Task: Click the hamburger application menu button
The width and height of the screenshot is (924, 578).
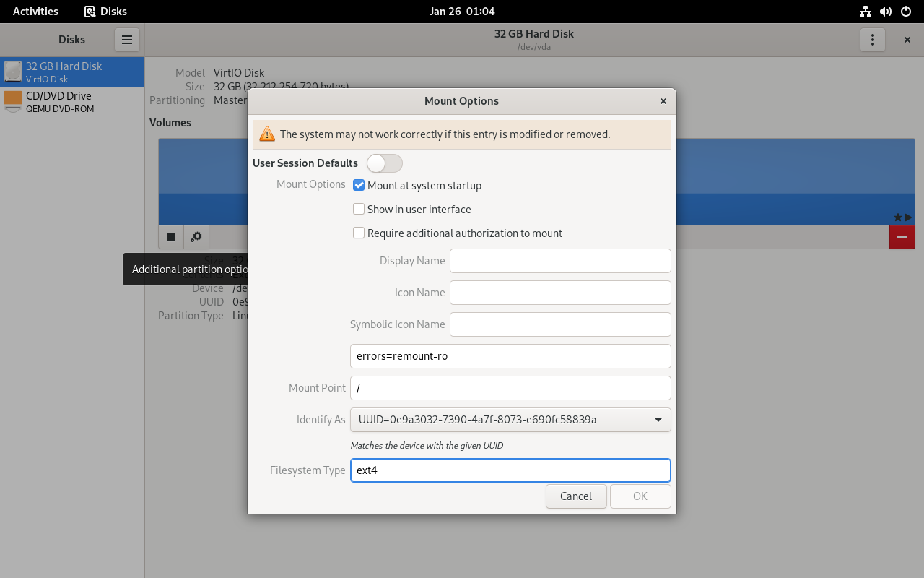Action: click(126, 40)
